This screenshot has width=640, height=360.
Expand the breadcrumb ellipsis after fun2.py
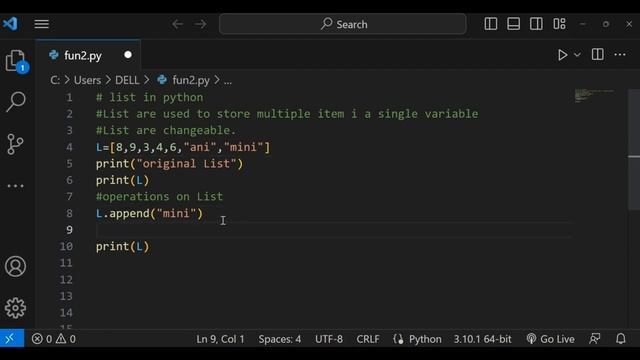(x=228, y=80)
